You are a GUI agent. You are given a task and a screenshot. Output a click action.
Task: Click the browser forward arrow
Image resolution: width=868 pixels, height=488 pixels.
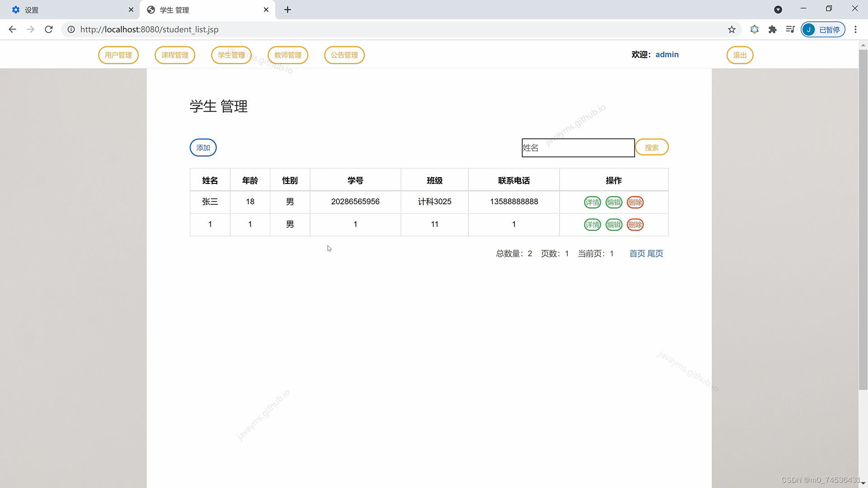pyautogui.click(x=30, y=29)
